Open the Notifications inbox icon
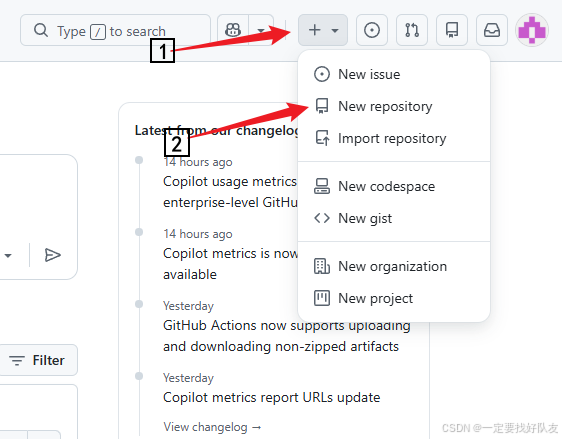This screenshot has width=562, height=439. [x=492, y=30]
